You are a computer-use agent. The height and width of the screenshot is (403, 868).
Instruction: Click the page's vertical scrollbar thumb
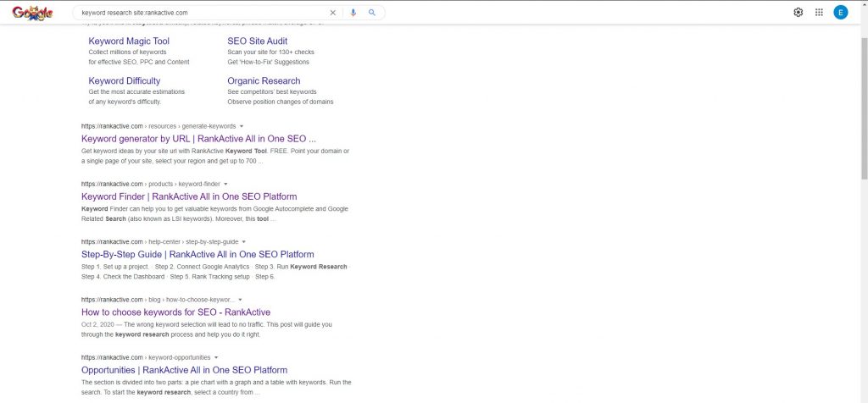[864, 108]
